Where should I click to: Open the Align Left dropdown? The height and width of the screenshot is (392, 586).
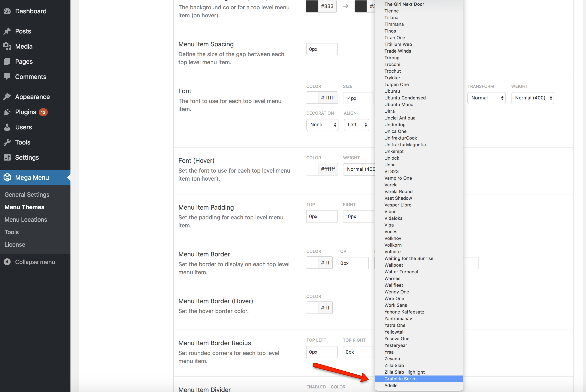[356, 125]
